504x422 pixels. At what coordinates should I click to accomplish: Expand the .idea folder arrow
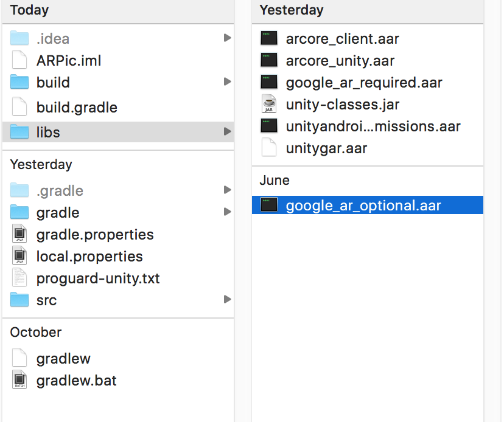click(x=227, y=38)
